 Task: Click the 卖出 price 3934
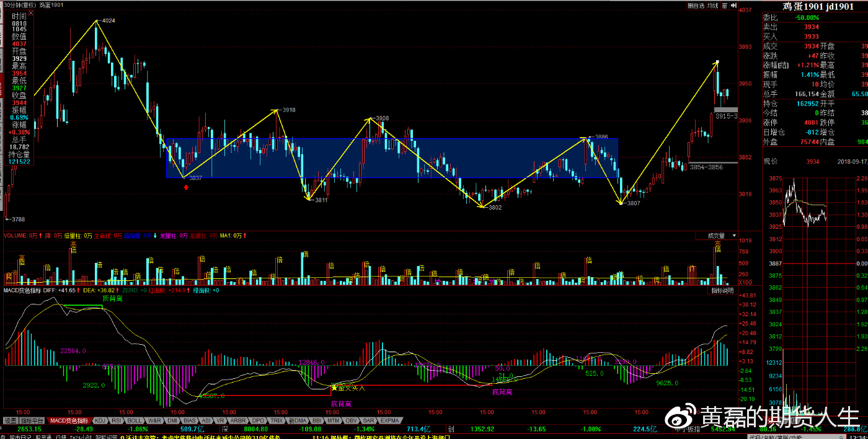(811, 27)
